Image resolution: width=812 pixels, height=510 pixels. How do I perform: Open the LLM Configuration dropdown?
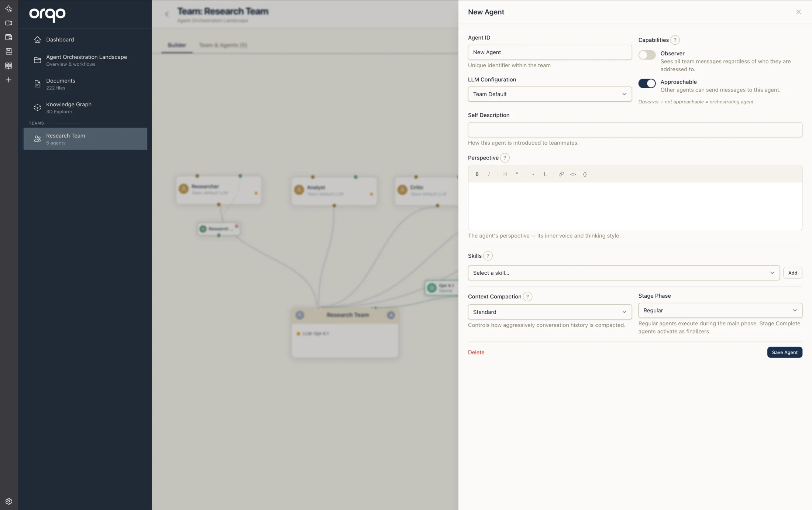pos(550,94)
